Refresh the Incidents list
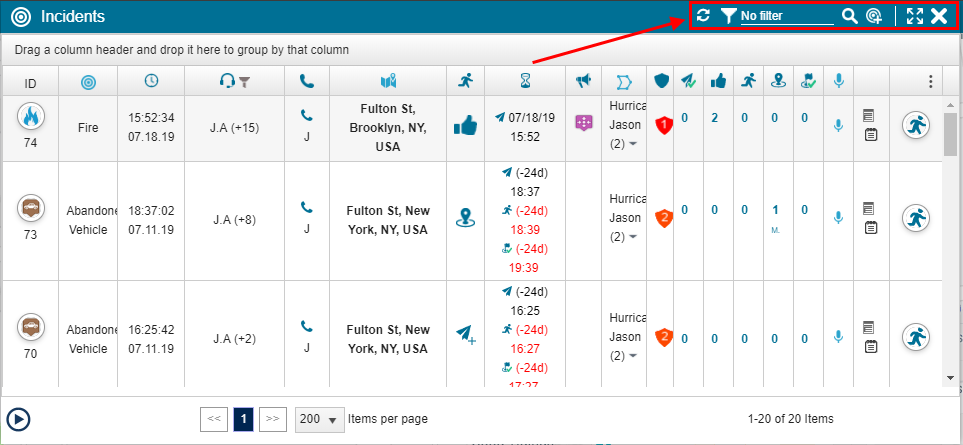963x445 pixels. click(704, 16)
